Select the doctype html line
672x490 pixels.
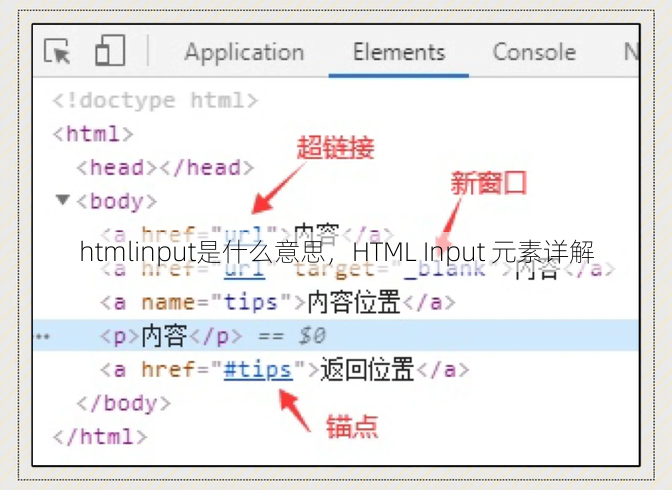pyautogui.click(x=155, y=101)
